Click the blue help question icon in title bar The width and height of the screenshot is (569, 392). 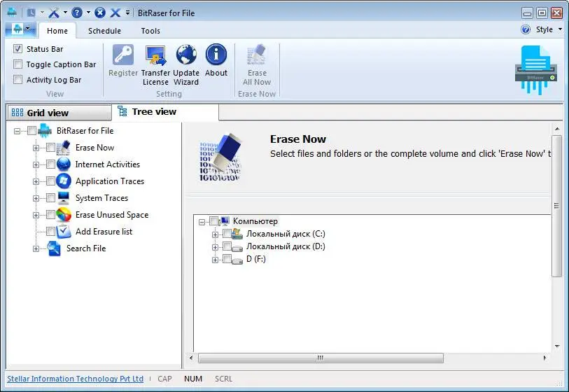point(77,13)
